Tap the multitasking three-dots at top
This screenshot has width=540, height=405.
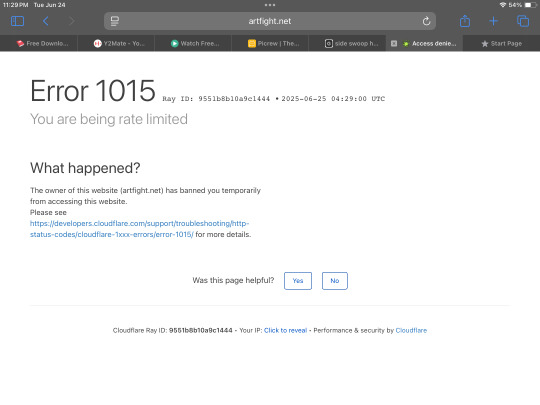coord(270,5)
